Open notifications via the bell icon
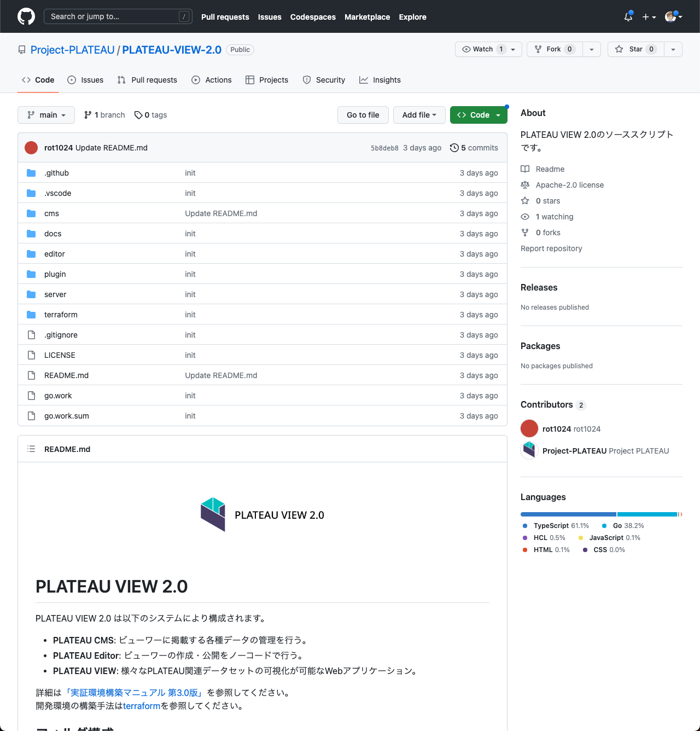The image size is (700, 731). click(x=627, y=16)
